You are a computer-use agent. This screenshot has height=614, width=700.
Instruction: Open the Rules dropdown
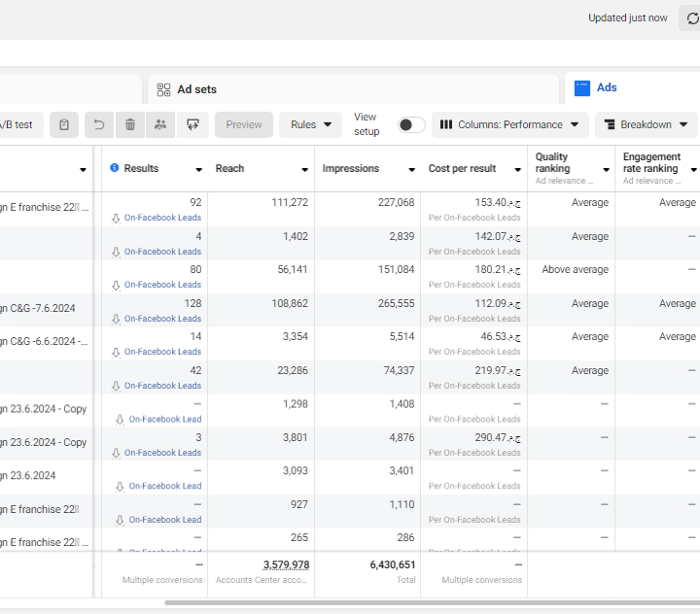coord(311,124)
